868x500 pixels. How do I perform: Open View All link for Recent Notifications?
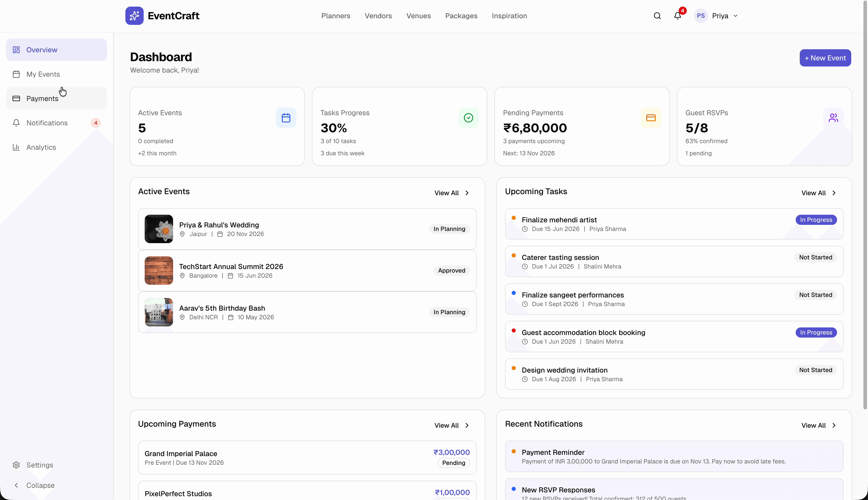(819, 425)
